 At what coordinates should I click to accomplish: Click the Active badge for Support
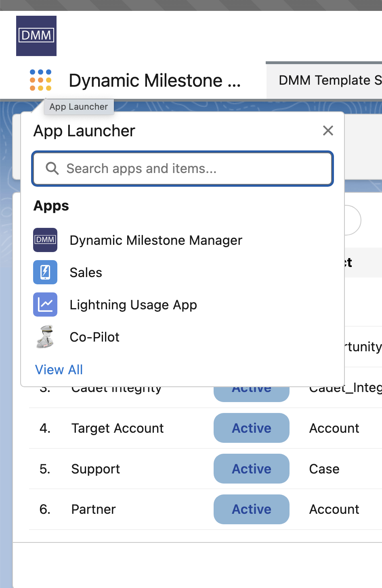(x=252, y=469)
